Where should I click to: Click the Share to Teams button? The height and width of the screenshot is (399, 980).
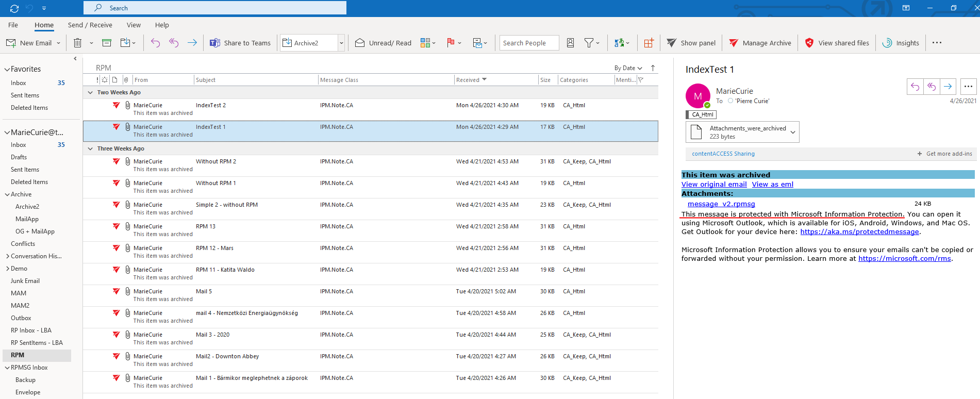coord(240,43)
